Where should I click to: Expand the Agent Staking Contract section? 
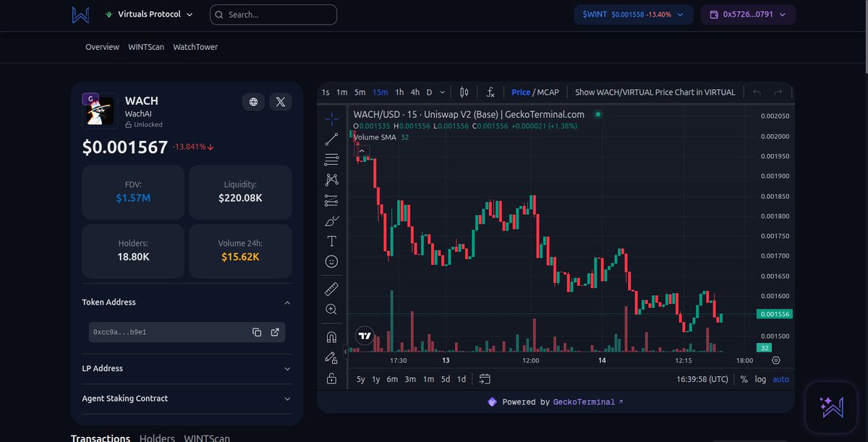click(187, 399)
